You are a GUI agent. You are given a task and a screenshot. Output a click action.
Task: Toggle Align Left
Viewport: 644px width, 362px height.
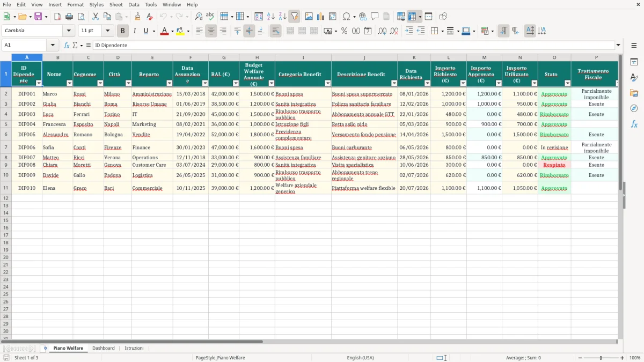coord(199,31)
